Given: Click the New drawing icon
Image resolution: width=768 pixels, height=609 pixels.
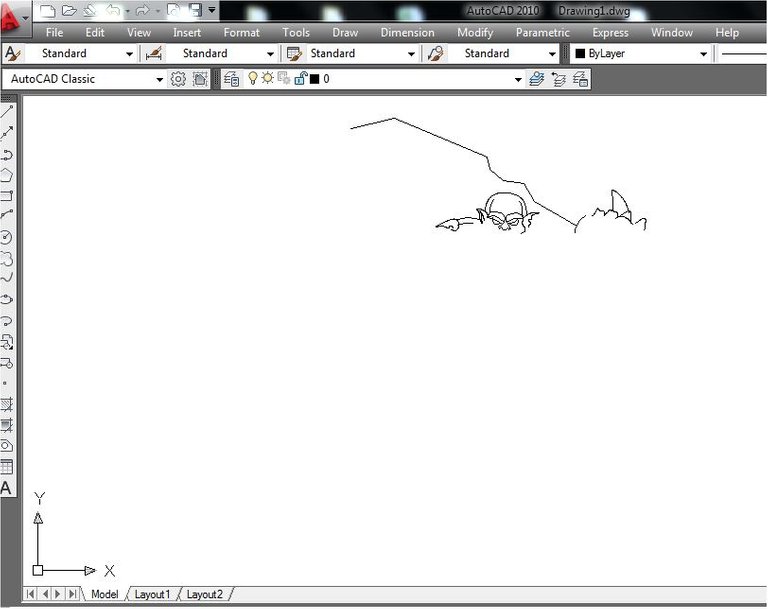Looking at the screenshot, I should point(47,10).
